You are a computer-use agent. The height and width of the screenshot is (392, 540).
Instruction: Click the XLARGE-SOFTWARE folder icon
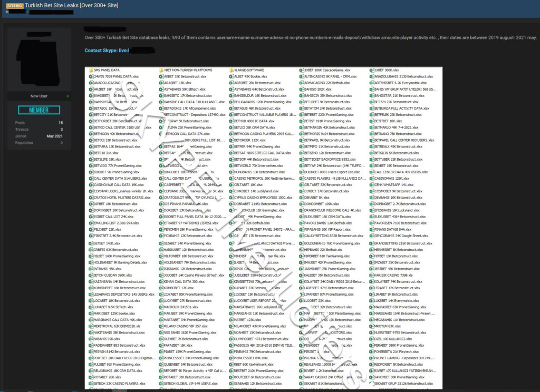pyautogui.click(x=232, y=70)
